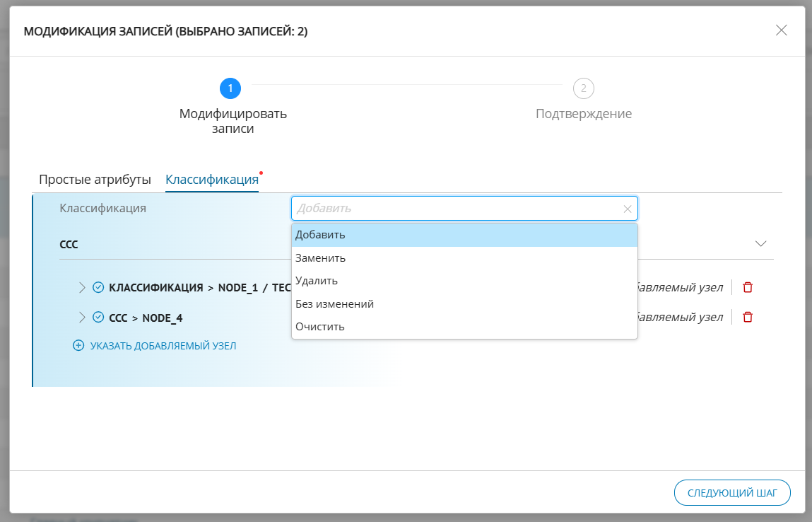
Task: Switch to Простые атрибуты tab
Action: click(95, 180)
